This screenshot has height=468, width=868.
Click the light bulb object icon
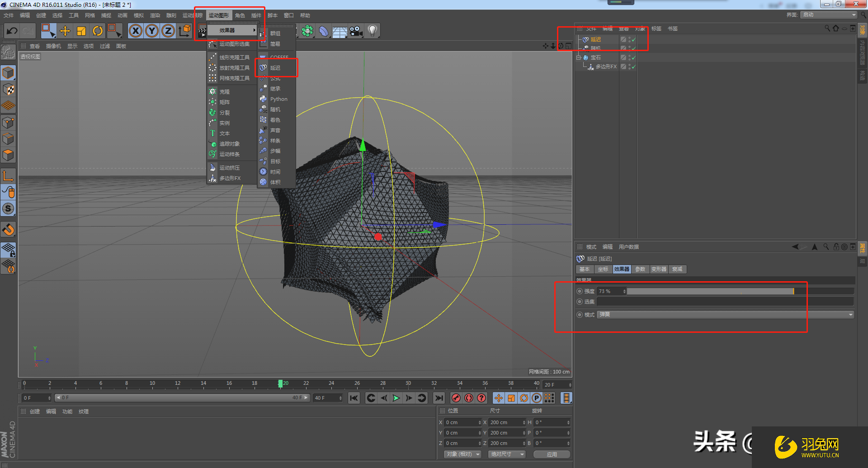tap(372, 31)
